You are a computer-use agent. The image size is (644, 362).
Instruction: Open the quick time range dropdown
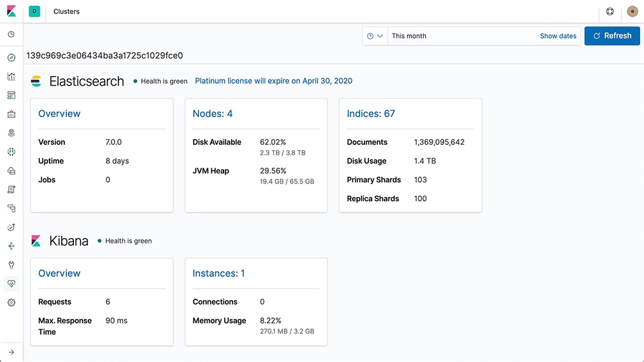pos(375,35)
